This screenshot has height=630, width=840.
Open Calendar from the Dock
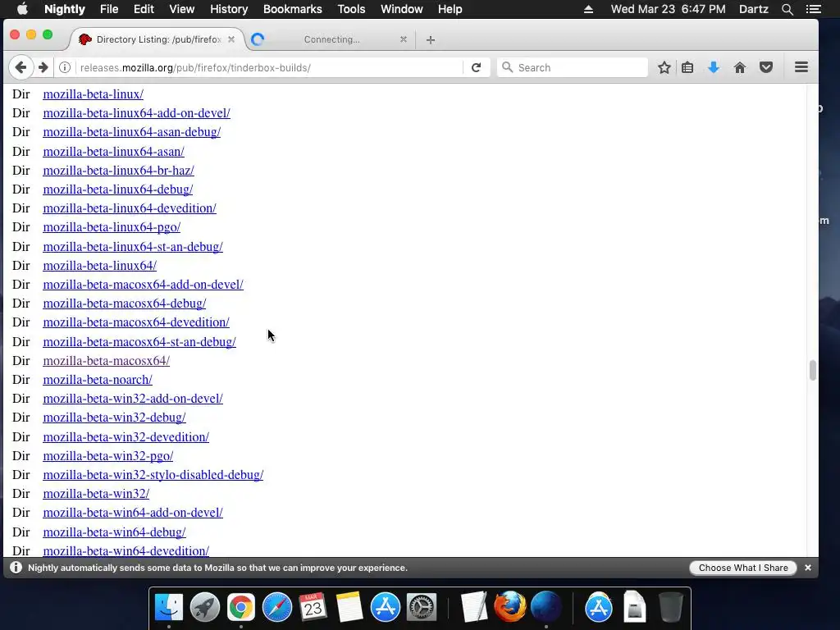pos(313,608)
